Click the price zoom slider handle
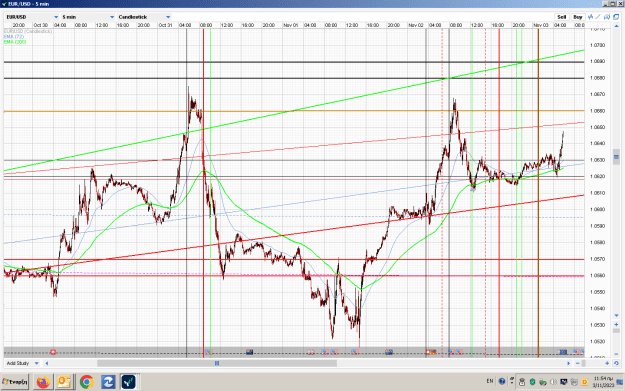The width and height of the screenshot is (625, 391). click(x=616, y=331)
